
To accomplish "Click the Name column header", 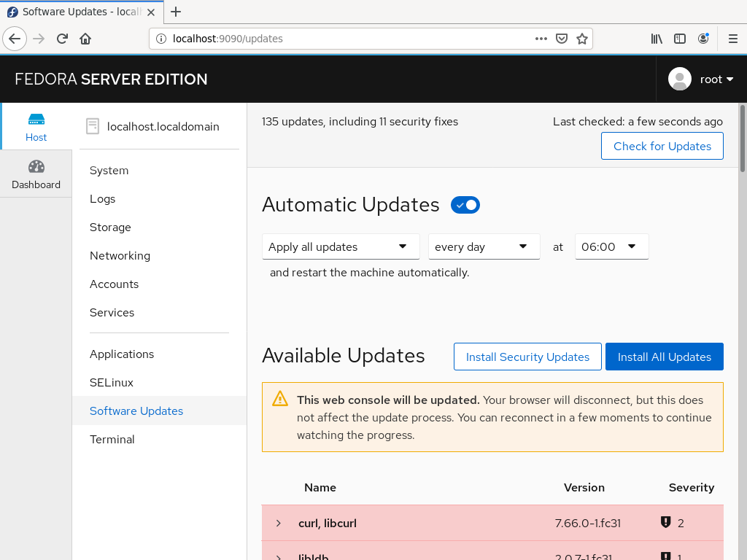I will (x=320, y=488).
